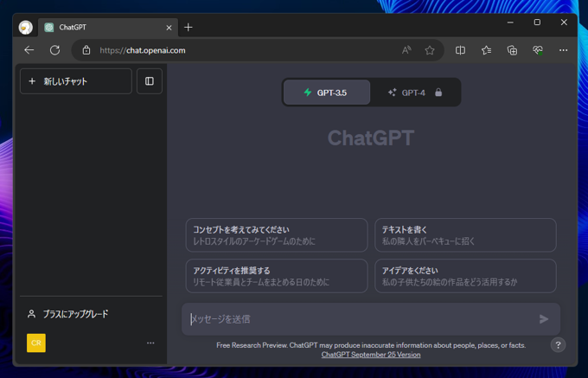Choose the アクティビティを推奨する suggestion card
This screenshot has width=588, height=378.
point(277,276)
